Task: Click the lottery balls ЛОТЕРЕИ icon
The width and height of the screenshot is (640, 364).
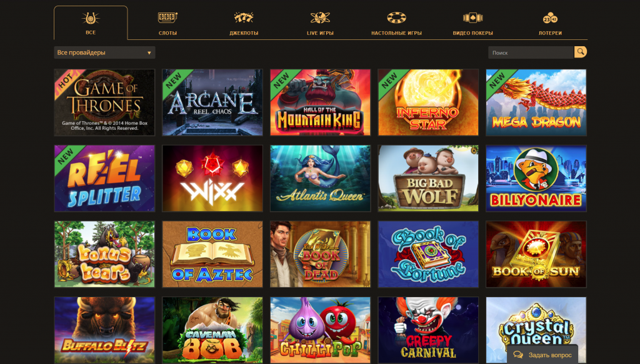Action: click(550, 18)
